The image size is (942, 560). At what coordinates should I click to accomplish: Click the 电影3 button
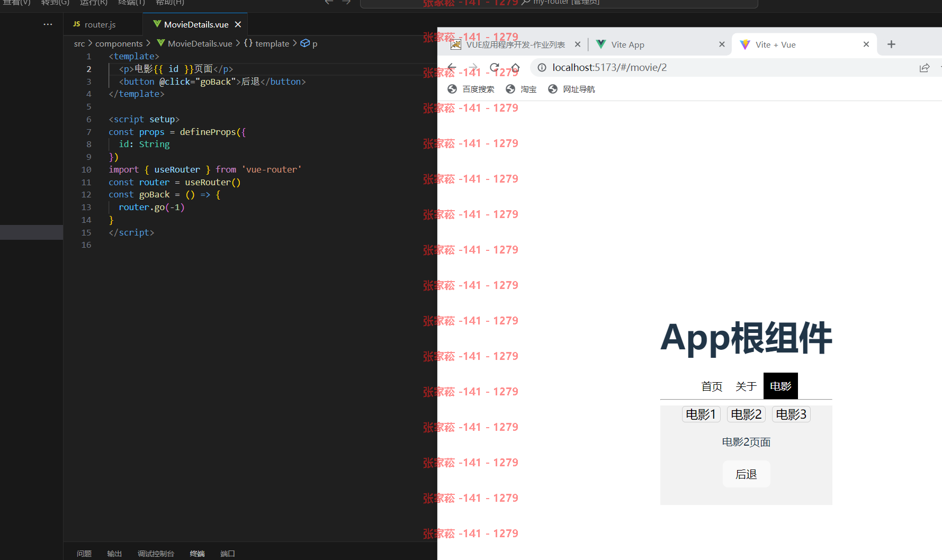(x=791, y=414)
